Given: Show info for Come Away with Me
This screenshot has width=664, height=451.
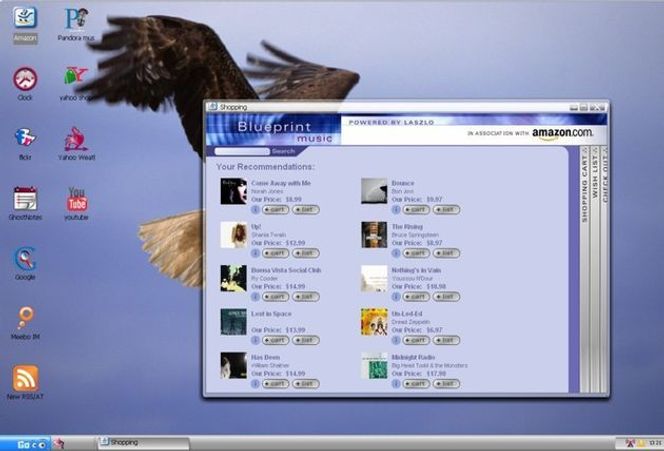Looking at the screenshot, I should tap(255, 210).
